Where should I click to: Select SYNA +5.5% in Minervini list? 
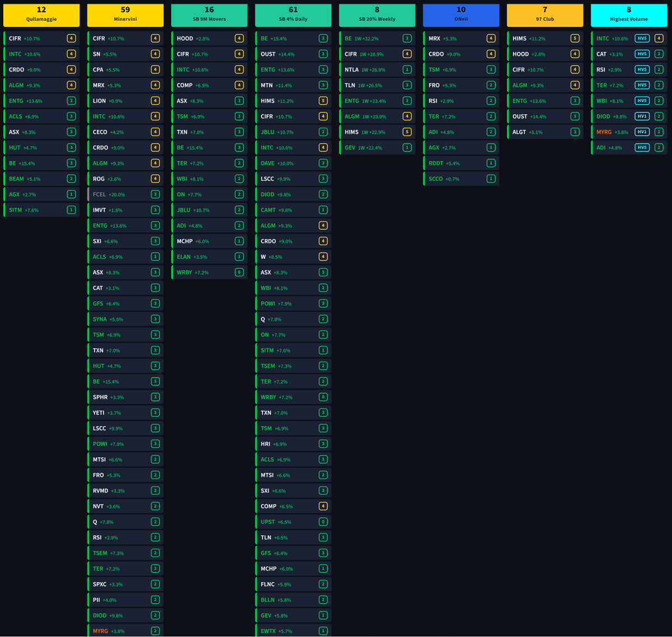click(125, 319)
